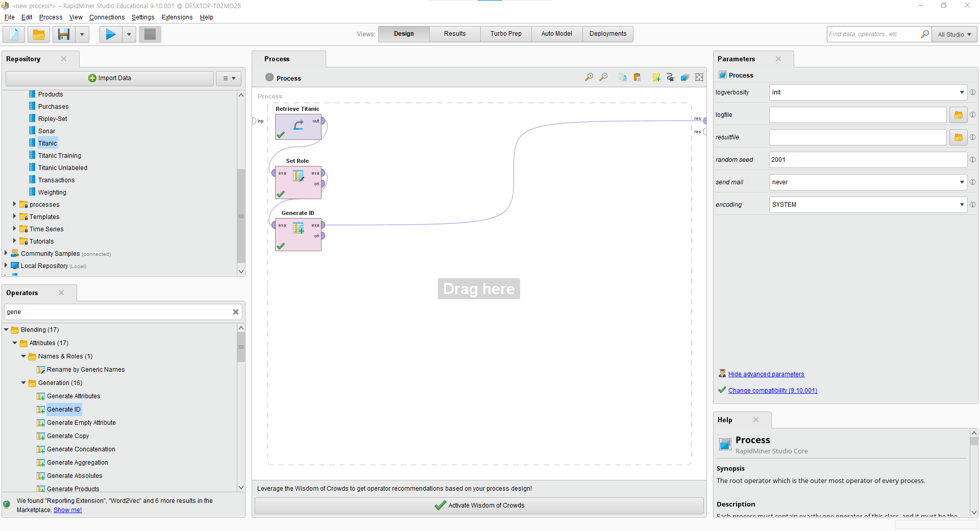Screen dimensions: 980x531
Task: Expand the Templates folder in the Repository
Action: [14, 216]
